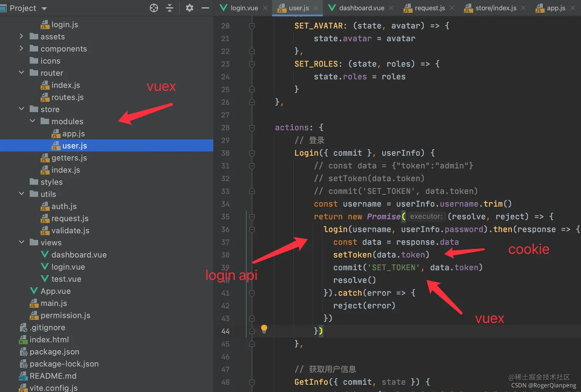
Task: Open the Project panel settings gear
Action: click(189, 8)
